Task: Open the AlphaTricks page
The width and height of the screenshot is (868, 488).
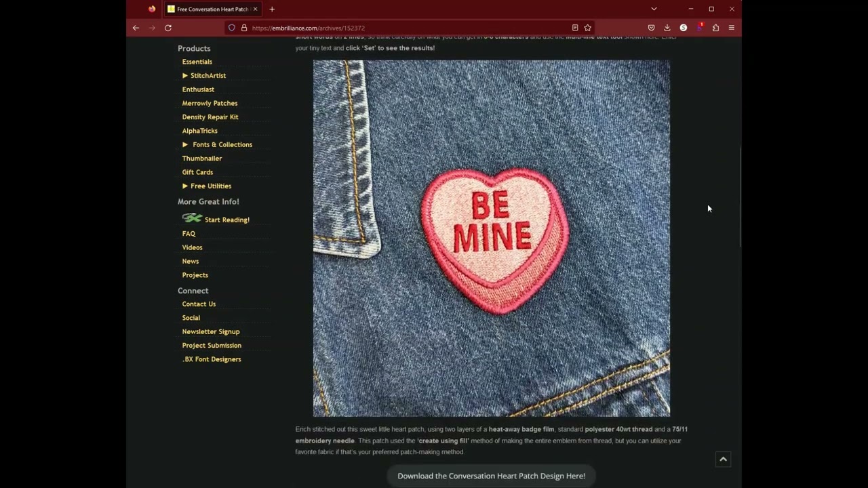Action: coord(199,131)
